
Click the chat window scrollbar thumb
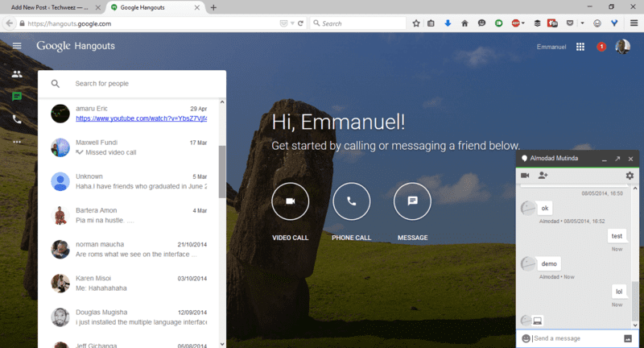click(x=635, y=300)
